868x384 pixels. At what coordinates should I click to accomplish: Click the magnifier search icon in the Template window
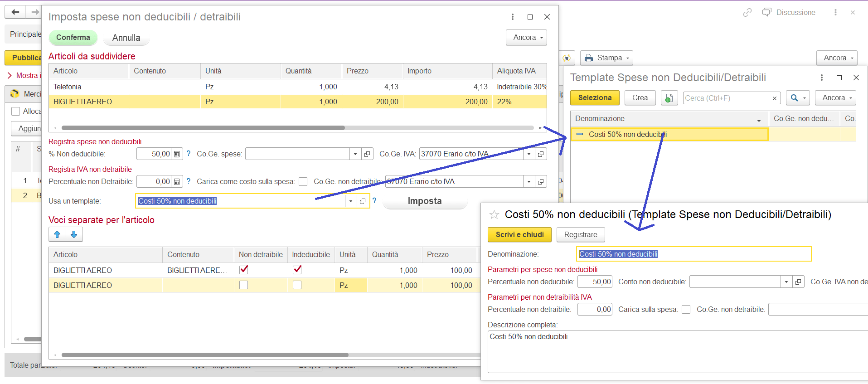pyautogui.click(x=794, y=98)
